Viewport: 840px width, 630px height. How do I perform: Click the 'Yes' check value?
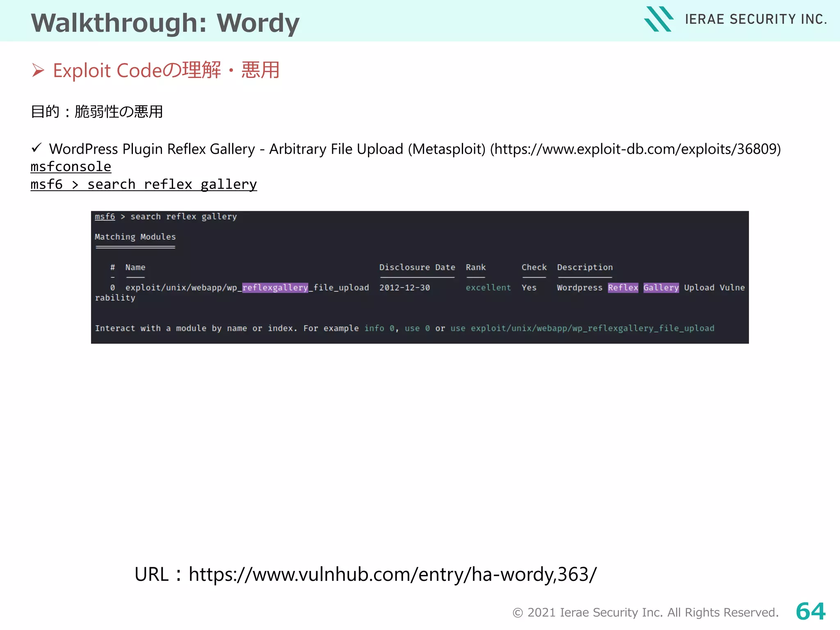click(x=529, y=288)
